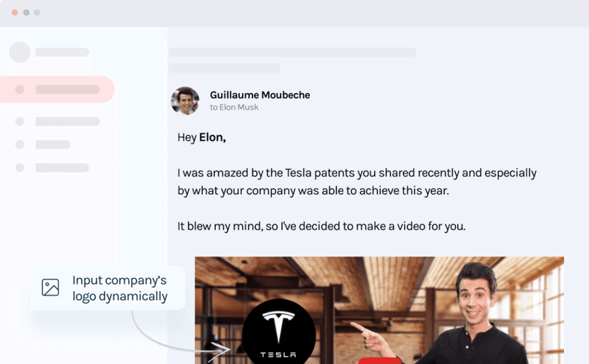Click the placeholder bar beside the sidebar avatar

(x=62, y=52)
